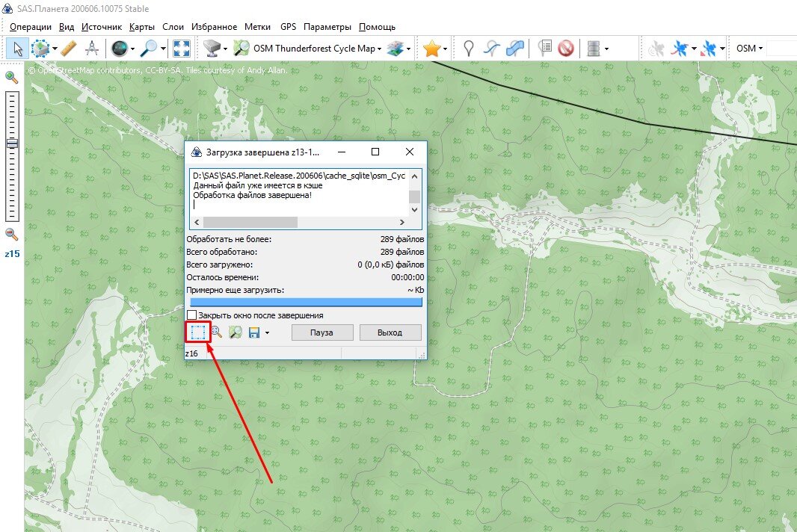
Task: Click the vertical zoom level slider handle
Action: [x=12, y=143]
